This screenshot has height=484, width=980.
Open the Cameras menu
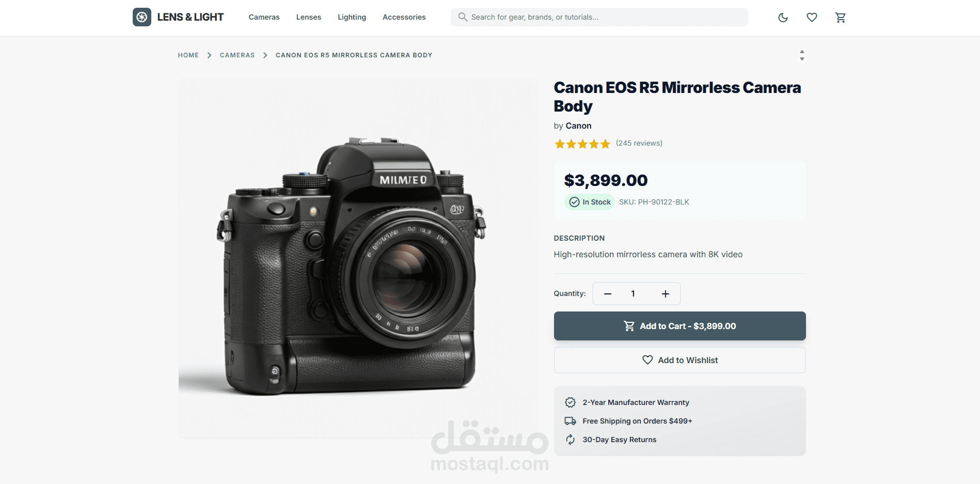[264, 17]
